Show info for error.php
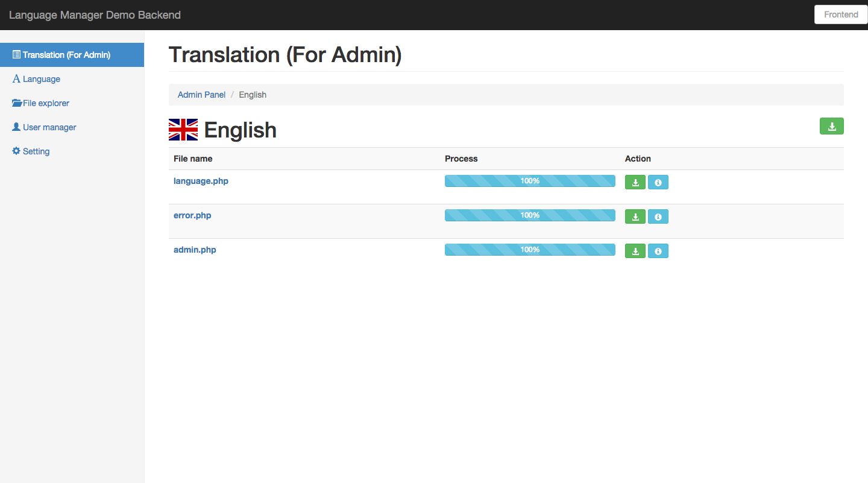The image size is (868, 483). pyautogui.click(x=658, y=216)
